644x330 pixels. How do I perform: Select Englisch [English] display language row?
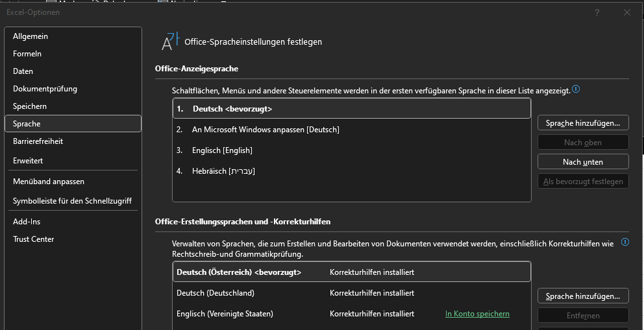pos(352,150)
